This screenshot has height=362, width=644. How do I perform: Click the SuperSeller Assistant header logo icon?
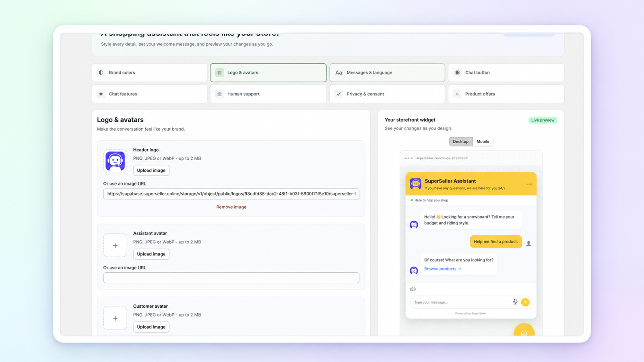[415, 184]
